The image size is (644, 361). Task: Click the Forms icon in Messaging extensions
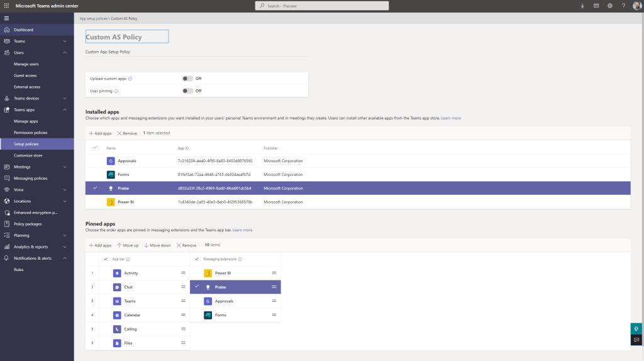click(x=208, y=315)
